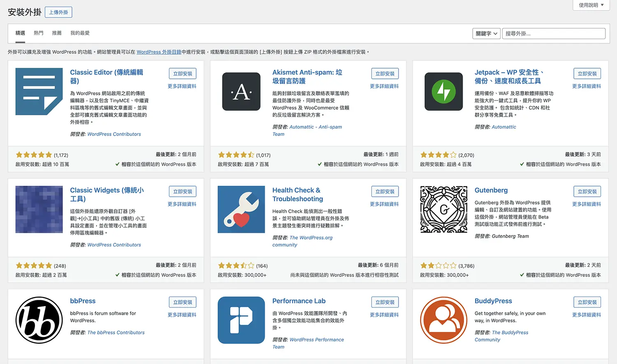Image resolution: width=617 pixels, height=364 pixels.
Task: Open Health Check & Troubleshooting title link
Action: point(298,194)
